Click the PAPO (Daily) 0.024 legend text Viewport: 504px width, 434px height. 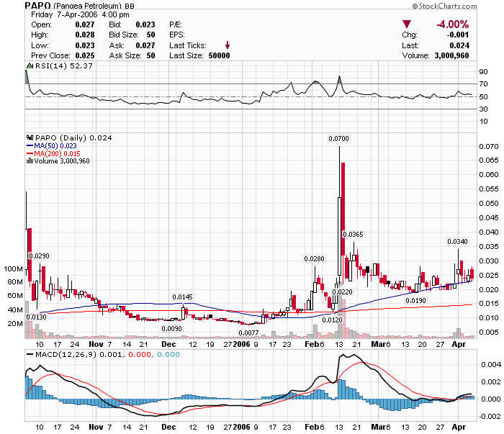73,137
